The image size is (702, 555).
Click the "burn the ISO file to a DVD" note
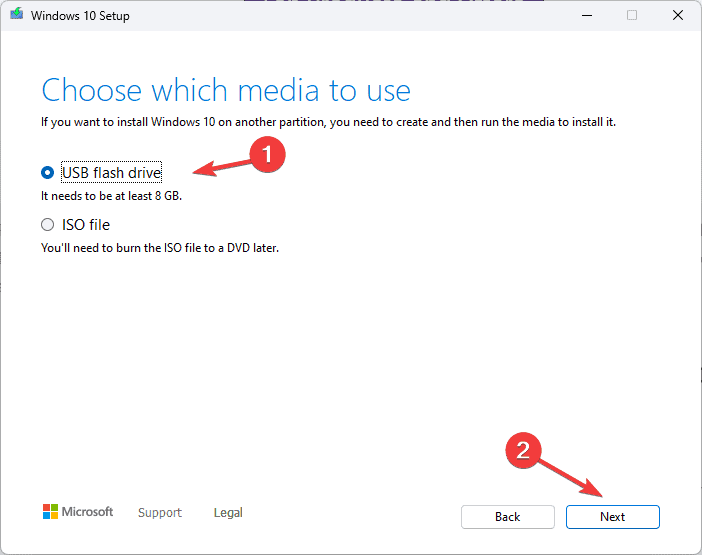[x=160, y=247]
